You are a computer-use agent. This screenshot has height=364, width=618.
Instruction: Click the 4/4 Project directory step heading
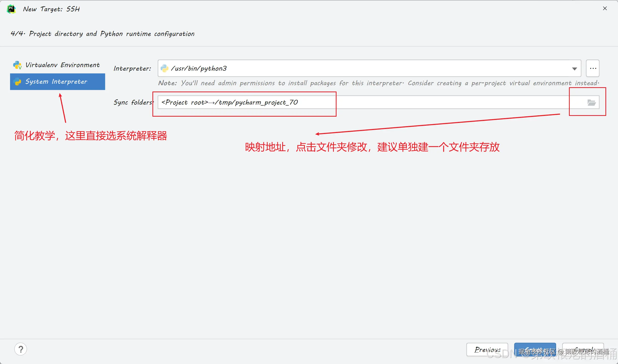[x=102, y=34]
